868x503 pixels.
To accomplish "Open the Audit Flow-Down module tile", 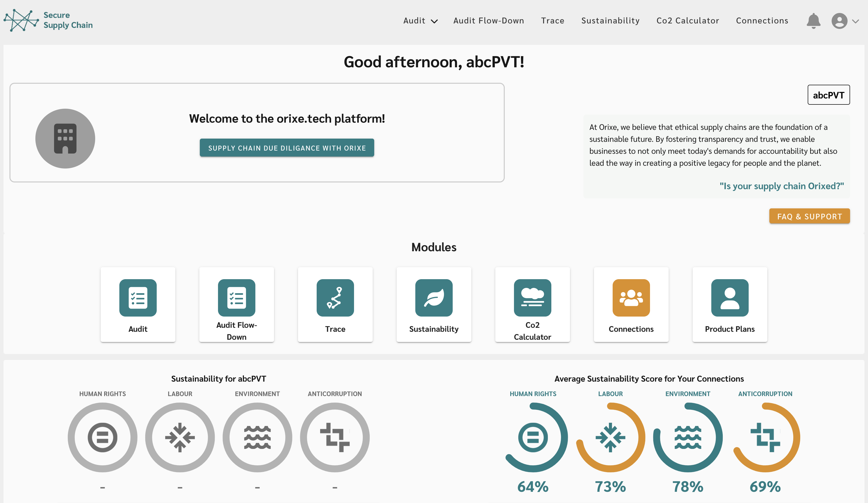I will point(236,305).
